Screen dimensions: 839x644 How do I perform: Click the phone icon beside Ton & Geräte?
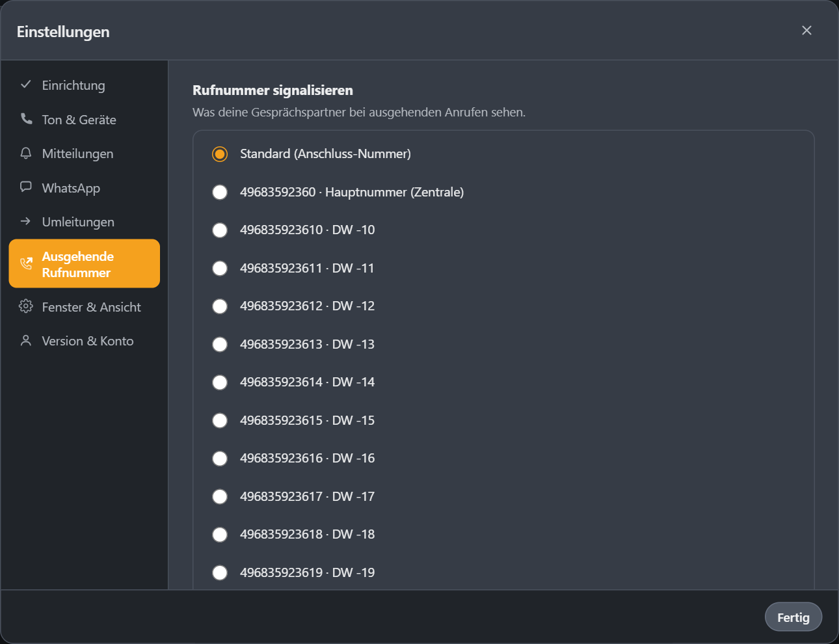[26, 119]
